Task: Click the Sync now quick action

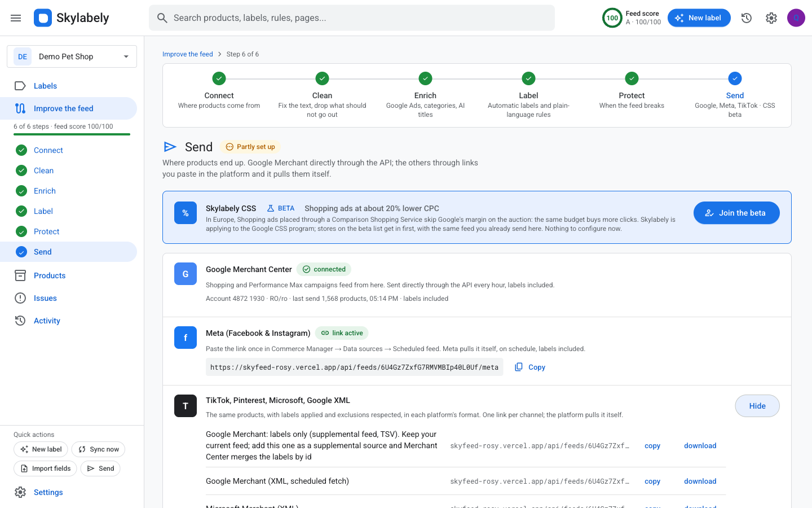Action: (x=98, y=449)
